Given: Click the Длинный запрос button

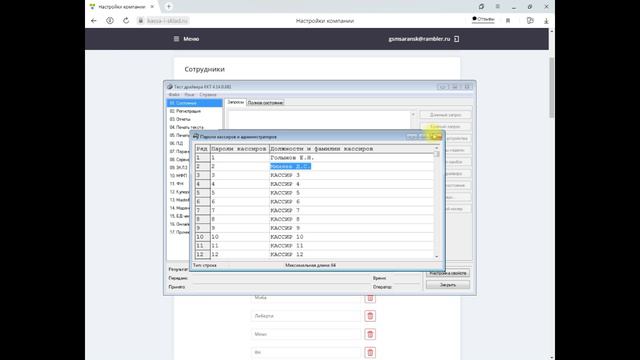Looking at the screenshot, I should click(445, 115).
